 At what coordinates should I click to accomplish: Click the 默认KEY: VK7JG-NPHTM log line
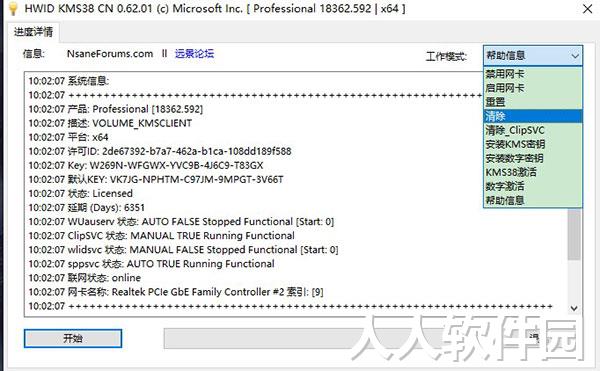point(156,180)
